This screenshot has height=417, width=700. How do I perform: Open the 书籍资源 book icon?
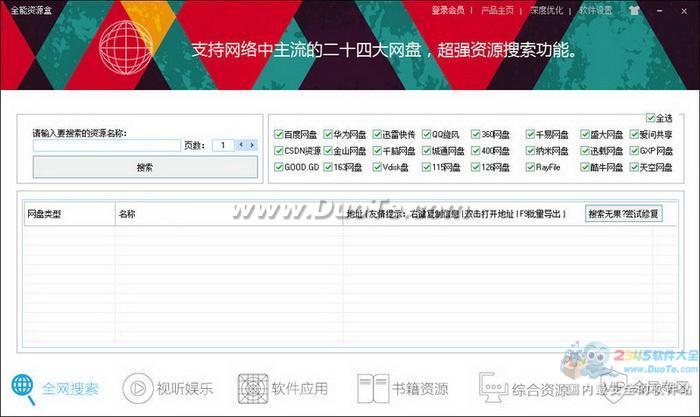point(373,388)
